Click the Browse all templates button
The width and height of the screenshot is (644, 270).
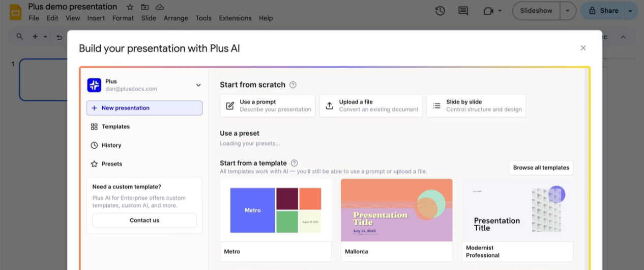[541, 168]
